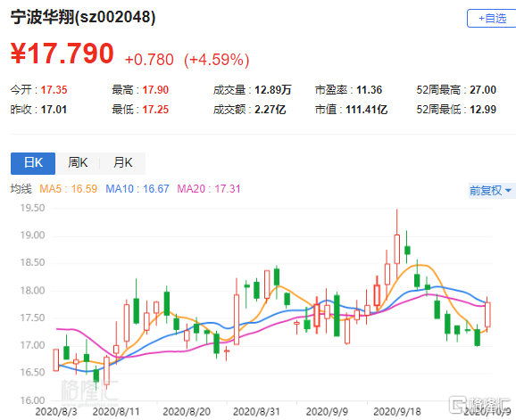Screen dimensions: 516x420
Task: Click the latest red candlestick on 2020/10/9
Action: point(487,315)
